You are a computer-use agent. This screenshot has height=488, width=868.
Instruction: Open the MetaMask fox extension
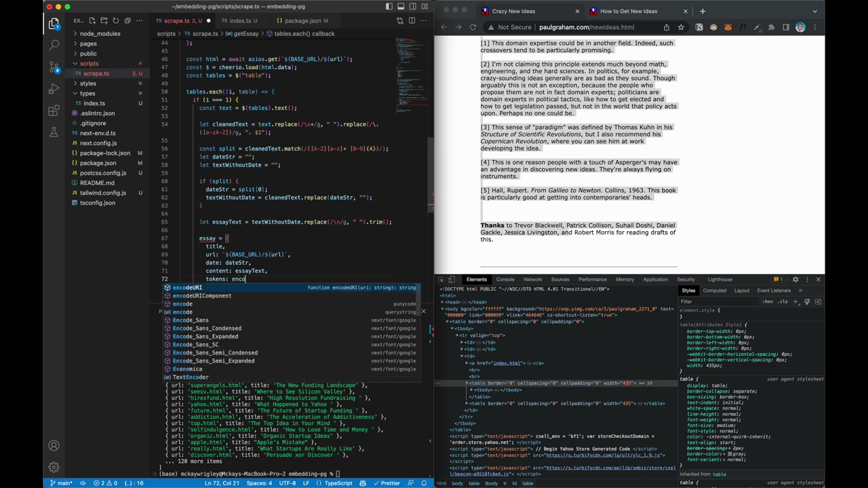tap(728, 28)
